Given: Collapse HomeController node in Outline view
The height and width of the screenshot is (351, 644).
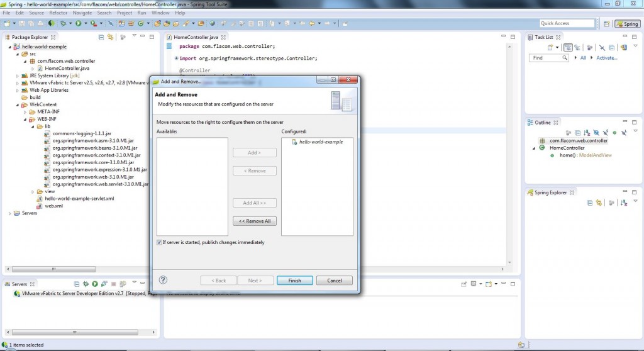Looking at the screenshot, I should pos(534,148).
